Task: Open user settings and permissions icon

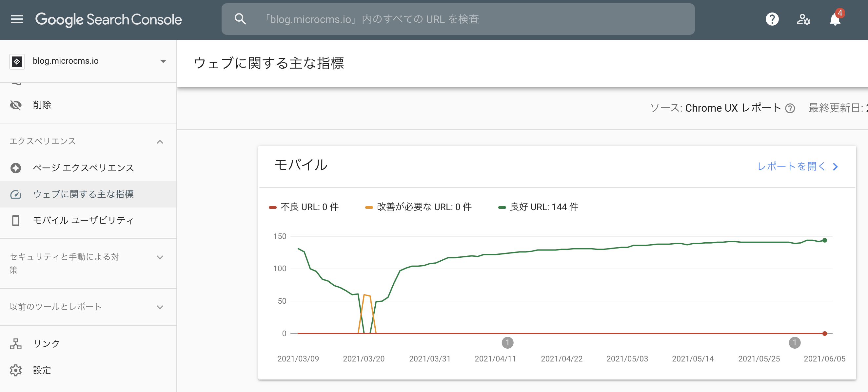Action: [803, 19]
